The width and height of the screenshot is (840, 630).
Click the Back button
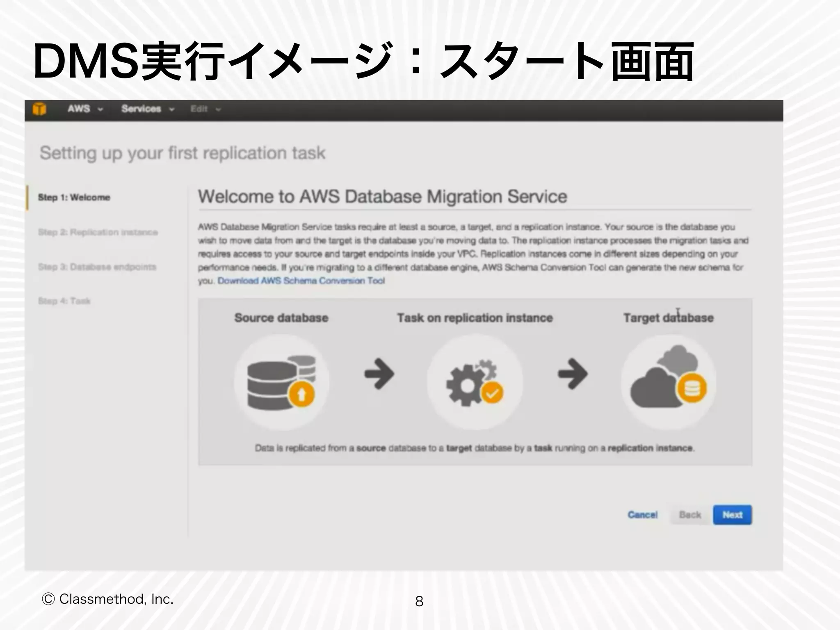tap(690, 515)
